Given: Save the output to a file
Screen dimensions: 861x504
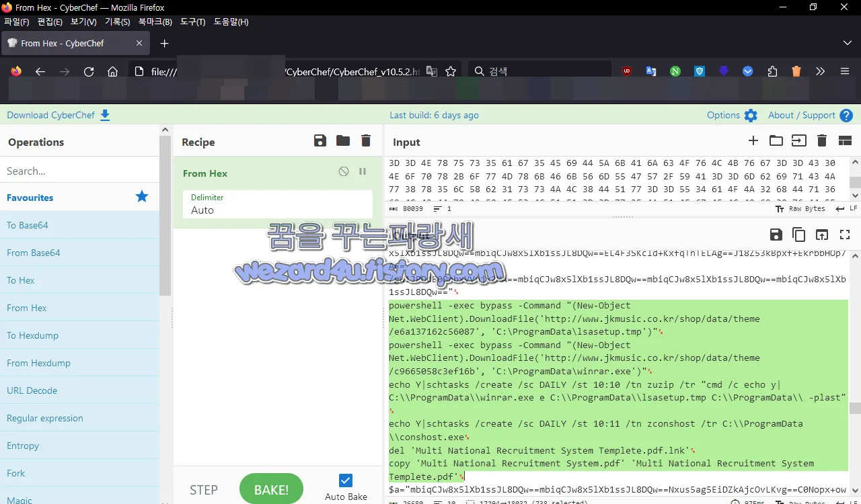Looking at the screenshot, I should [776, 235].
